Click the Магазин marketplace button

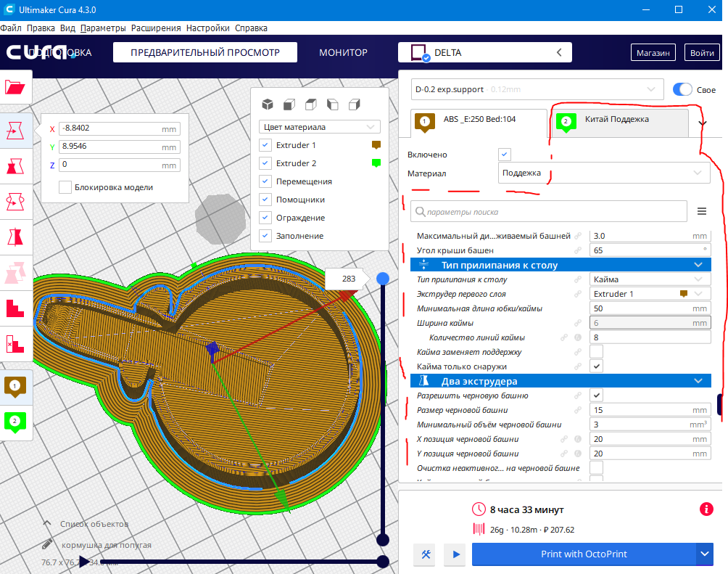click(x=653, y=52)
